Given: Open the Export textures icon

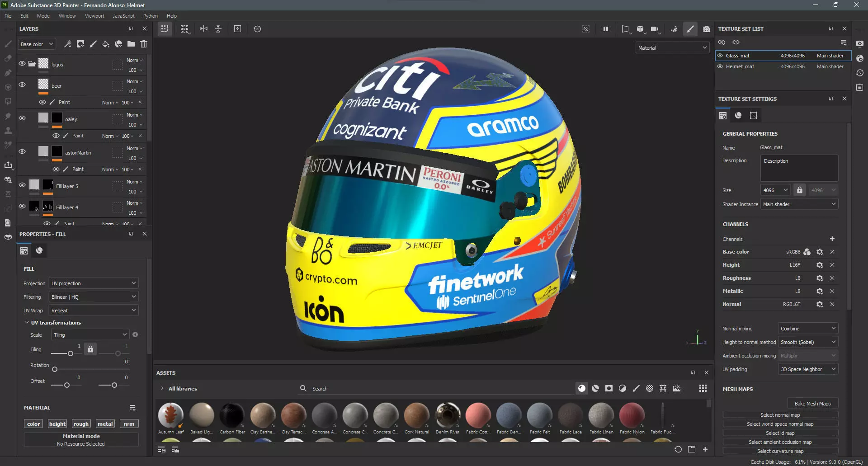Looking at the screenshot, I should [8, 165].
